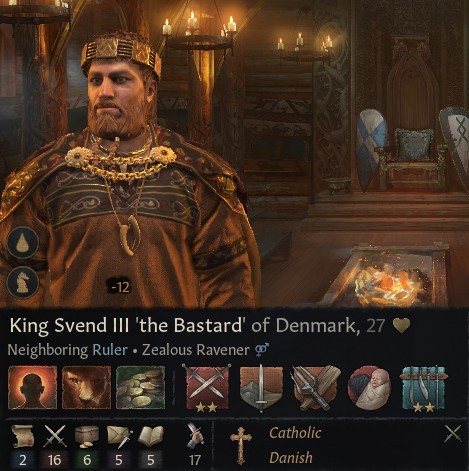Viewport: 469px width, 471px height.
Task: Click the Zealous personality trait icon
Action: [32, 387]
